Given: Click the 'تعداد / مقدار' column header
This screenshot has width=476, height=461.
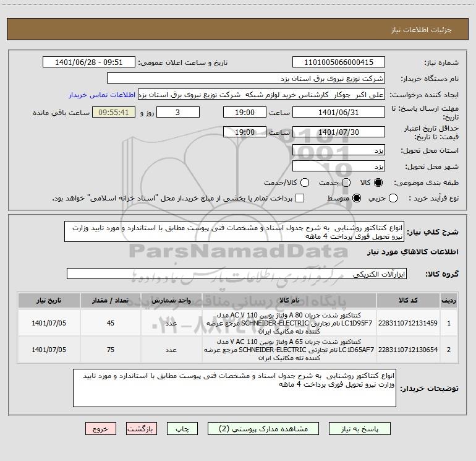Looking at the screenshot, I should (x=111, y=300).
